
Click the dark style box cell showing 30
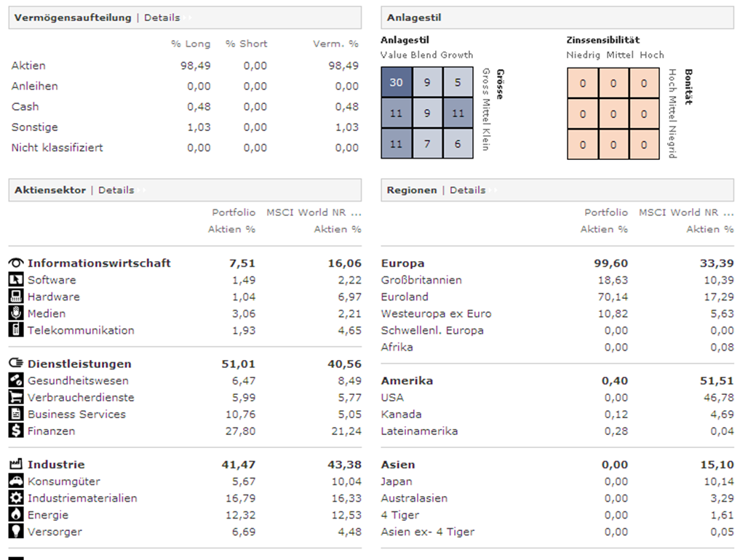point(396,83)
